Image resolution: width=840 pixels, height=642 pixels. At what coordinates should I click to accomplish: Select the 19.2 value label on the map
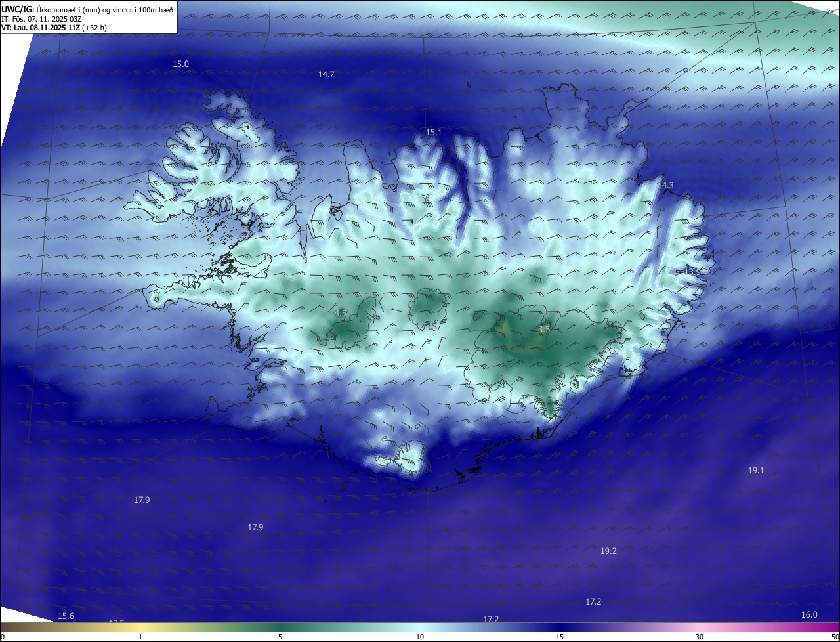(x=608, y=551)
